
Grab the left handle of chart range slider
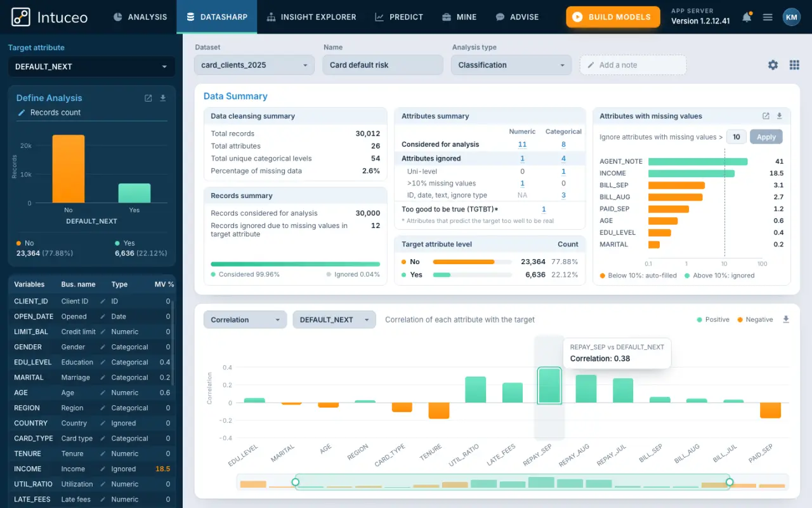point(295,482)
